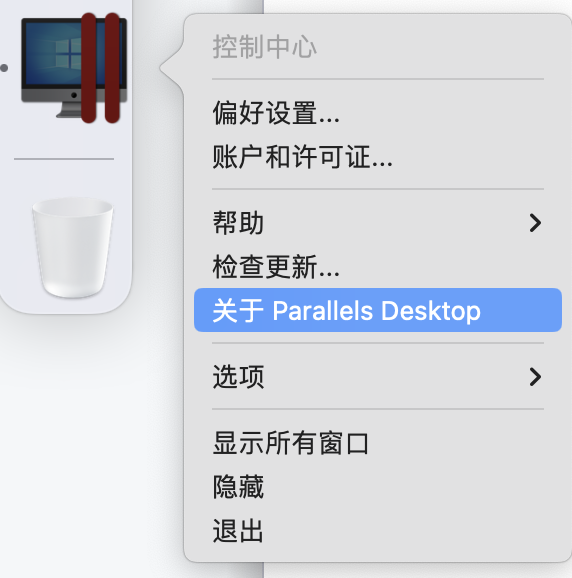The width and height of the screenshot is (572, 578).
Task: Click the Parallels Desktop icon in the Dock
Action: point(74,68)
